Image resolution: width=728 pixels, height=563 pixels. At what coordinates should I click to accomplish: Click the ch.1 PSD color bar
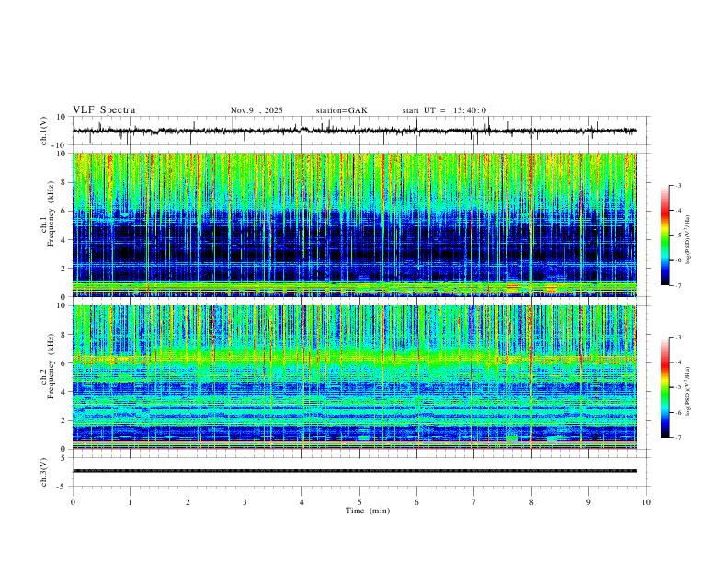coord(665,236)
